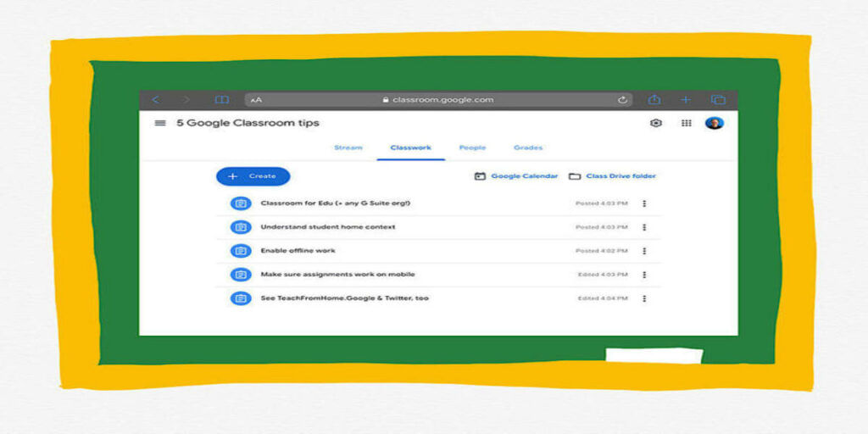
Task: Open the Safari share icon
Action: [x=654, y=99]
